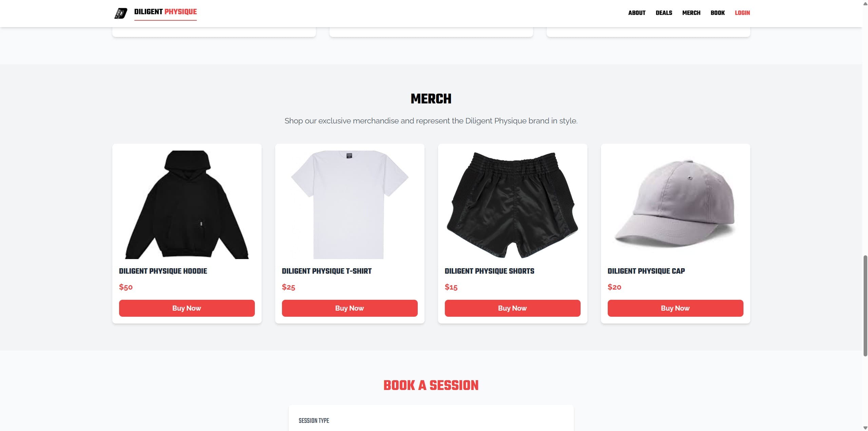Open the black shorts product image
868x431 pixels.
[x=512, y=204]
